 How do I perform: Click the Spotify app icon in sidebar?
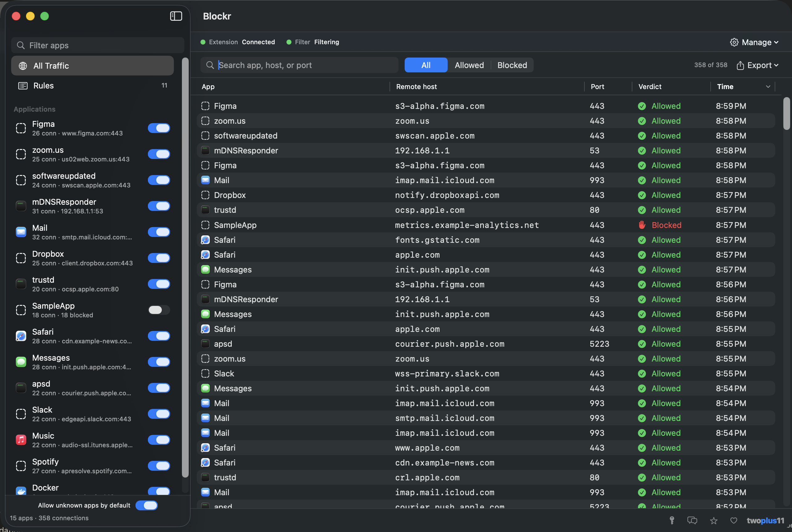(21, 466)
